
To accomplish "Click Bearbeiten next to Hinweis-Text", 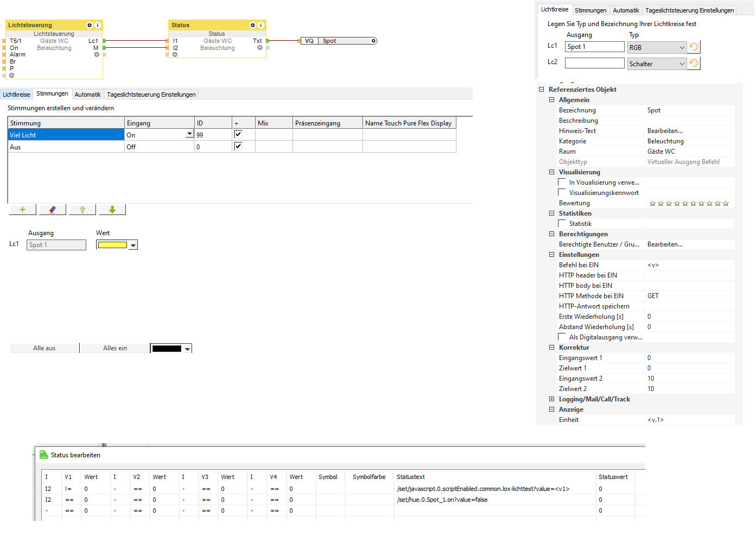I will [665, 131].
